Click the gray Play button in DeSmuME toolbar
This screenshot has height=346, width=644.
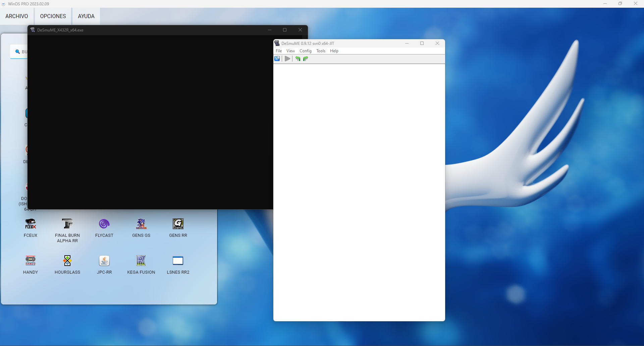[287, 59]
